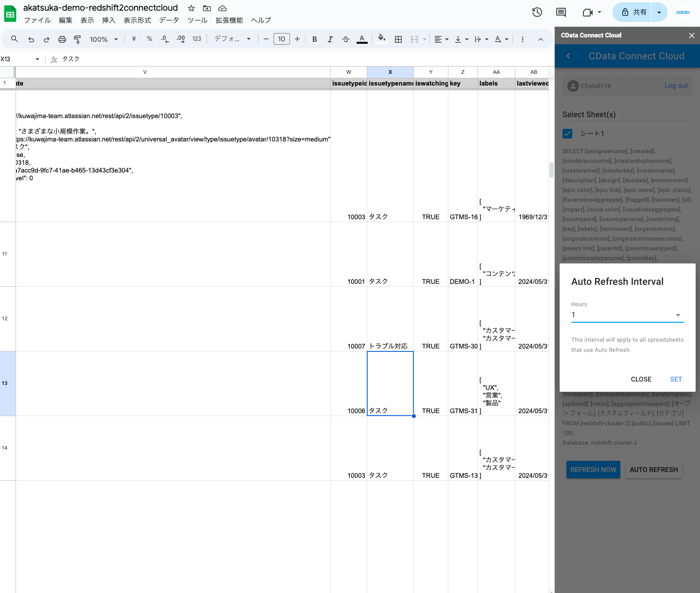The image size is (700, 593).
Task: Open text rotation dropdown
Action: click(x=501, y=39)
